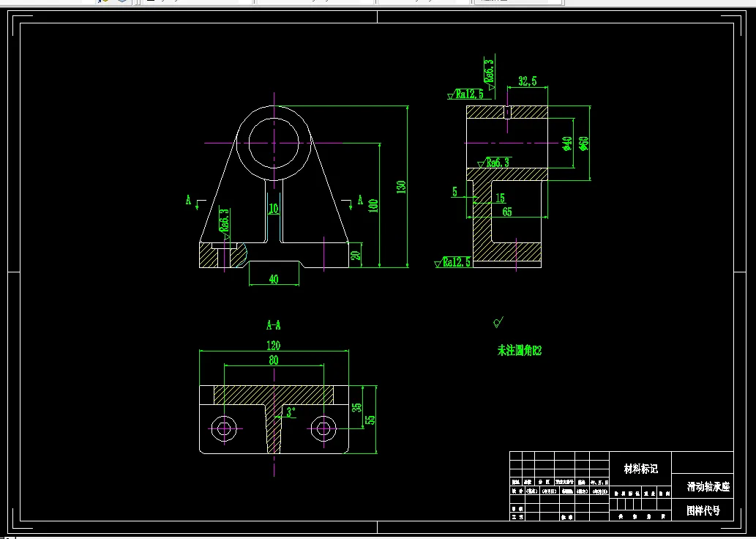Select 图样代号 in the title block
Screen dimensions: 756x539
click(703, 510)
